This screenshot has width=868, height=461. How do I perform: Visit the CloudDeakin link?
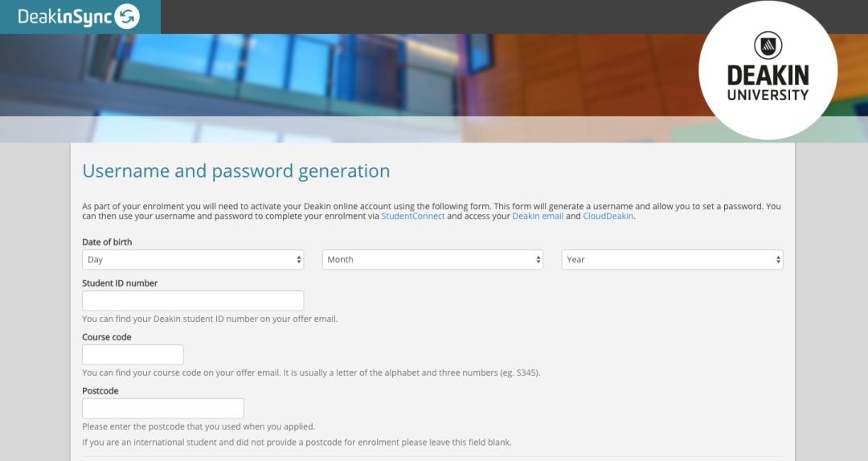(x=608, y=216)
